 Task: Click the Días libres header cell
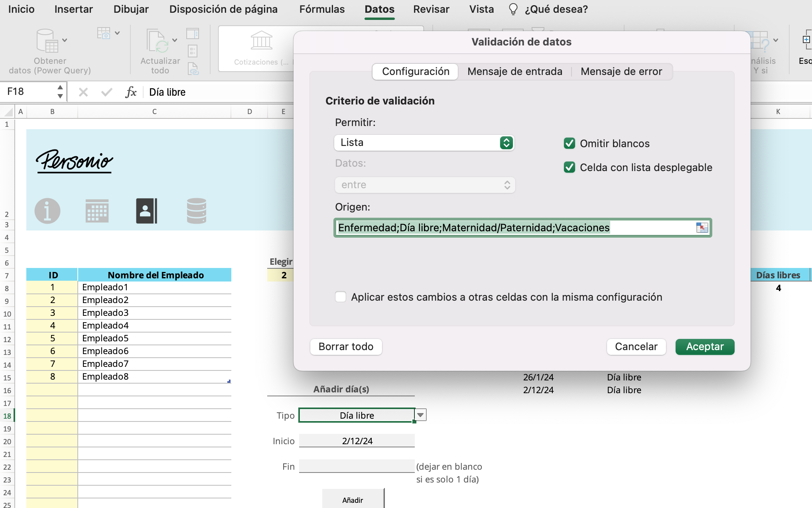pyautogui.click(x=778, y=275)
